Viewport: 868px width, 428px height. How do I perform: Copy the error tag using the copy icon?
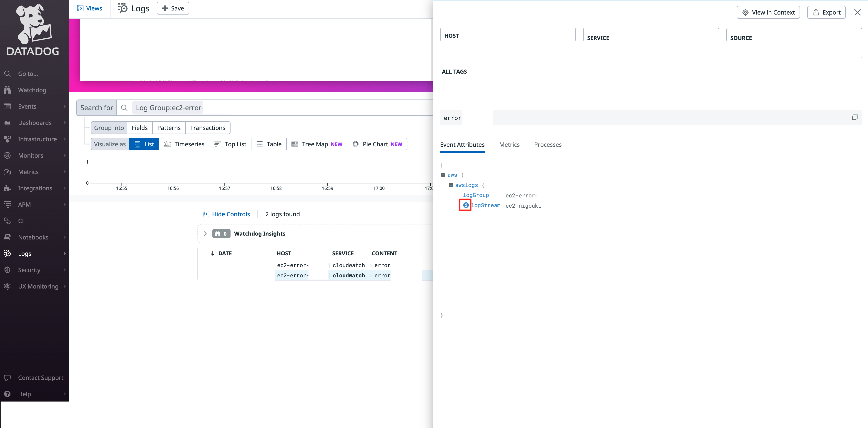tap(855, 117)
